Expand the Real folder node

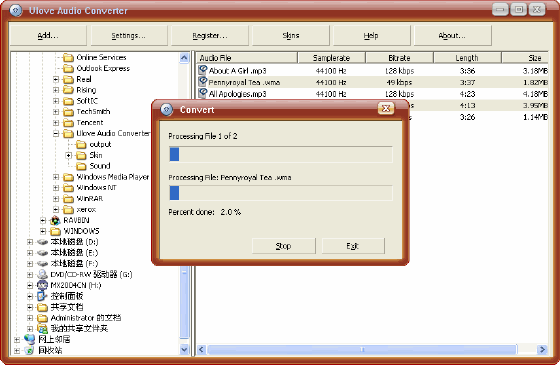point(56,79)
